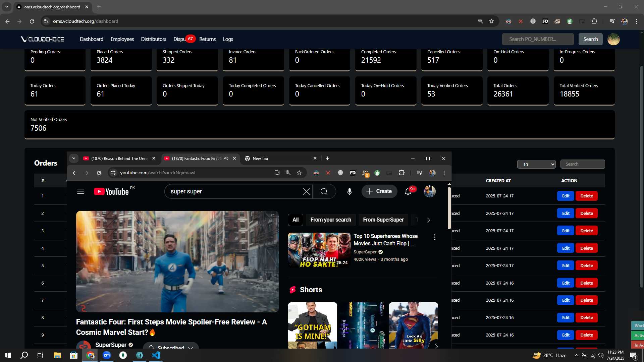Screen dimensions: 644x362
Task: Bookmark the dashboard page star
Action: pos(491,21)
